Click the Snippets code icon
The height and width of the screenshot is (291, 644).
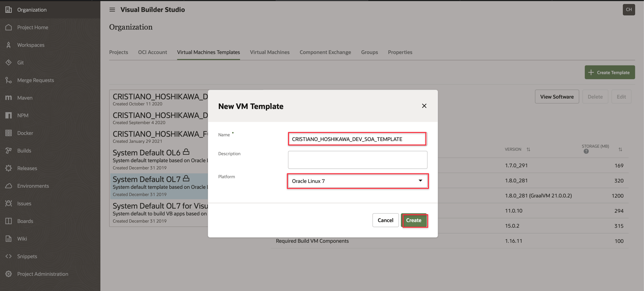(9, 256)
